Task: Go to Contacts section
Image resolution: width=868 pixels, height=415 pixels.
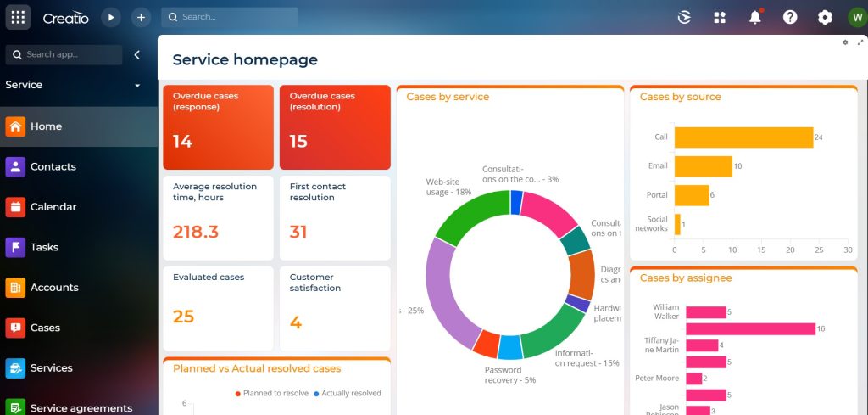Action: (x=53, y=167)
